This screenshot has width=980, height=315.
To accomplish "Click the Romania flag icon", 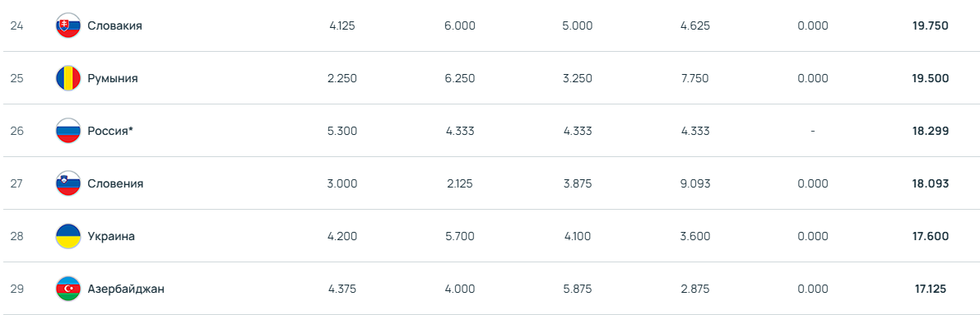I will [68, 79].
